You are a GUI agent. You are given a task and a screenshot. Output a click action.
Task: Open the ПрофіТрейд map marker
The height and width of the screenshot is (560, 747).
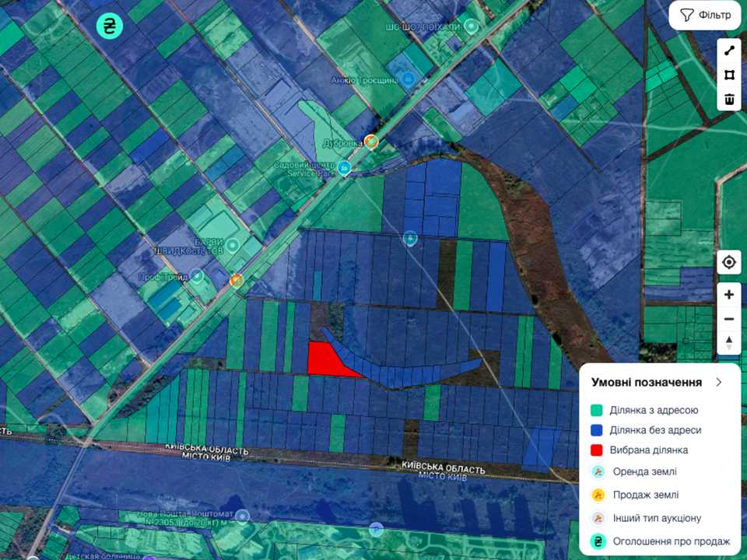tap(197, 275)
